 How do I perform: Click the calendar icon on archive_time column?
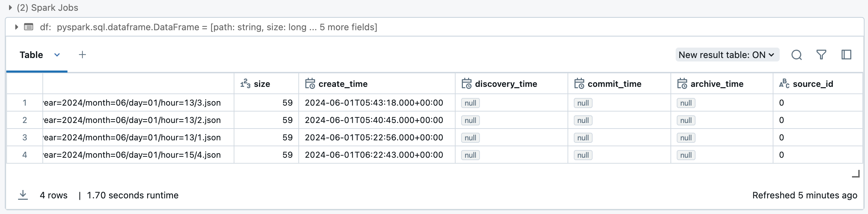point(682,83)
